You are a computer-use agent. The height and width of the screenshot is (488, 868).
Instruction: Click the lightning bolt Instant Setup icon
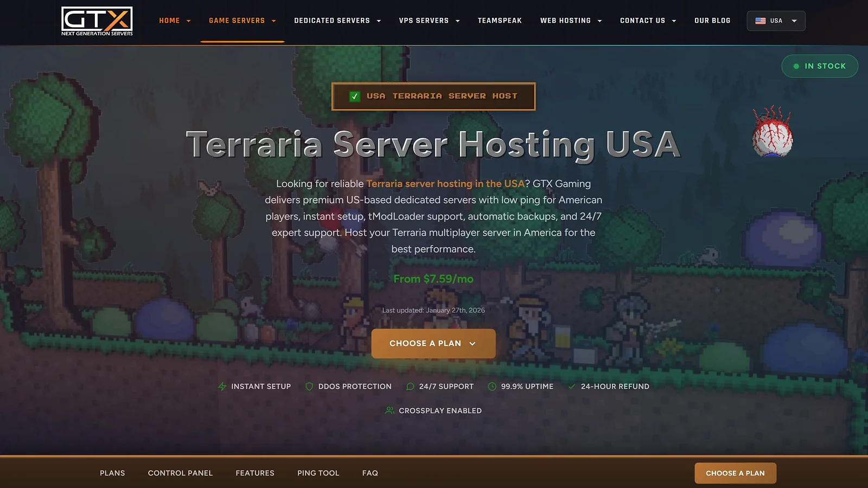coord(222,387)
